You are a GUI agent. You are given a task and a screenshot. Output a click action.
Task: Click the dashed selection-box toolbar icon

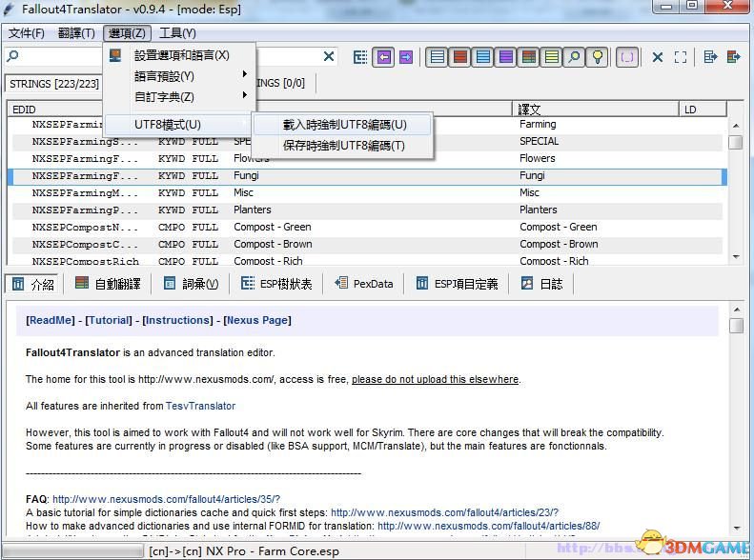pos(681,57)
